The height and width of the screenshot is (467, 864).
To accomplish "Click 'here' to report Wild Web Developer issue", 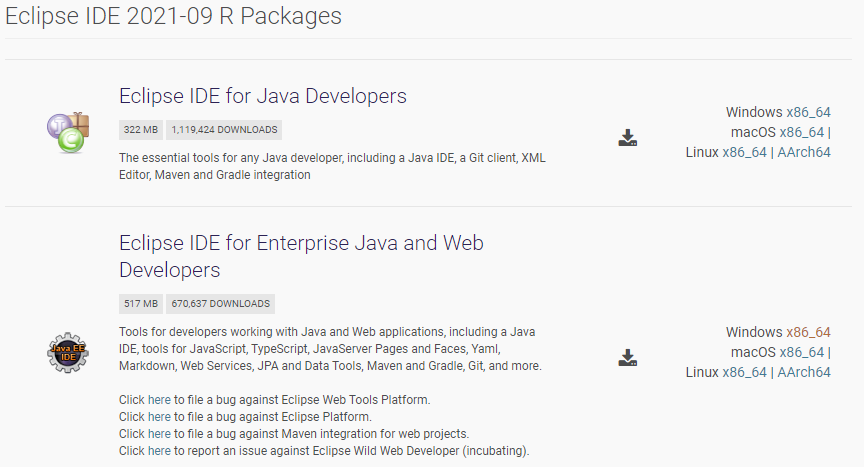I will pyautogui.click(x=159, y=451).
